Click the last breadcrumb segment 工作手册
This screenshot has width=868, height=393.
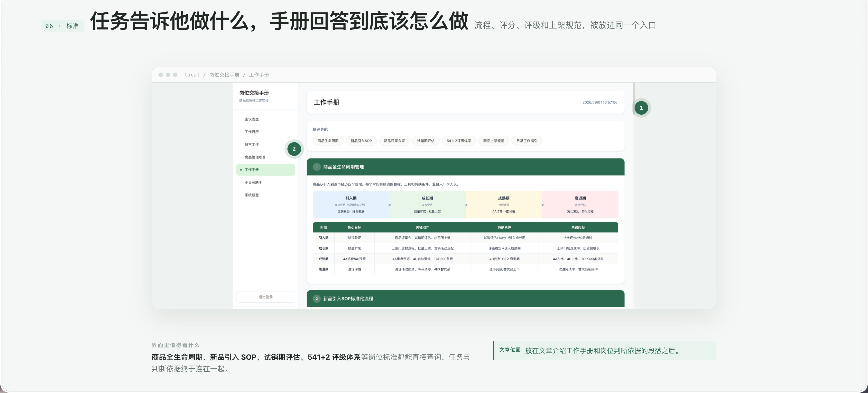(x=259, y=75)
